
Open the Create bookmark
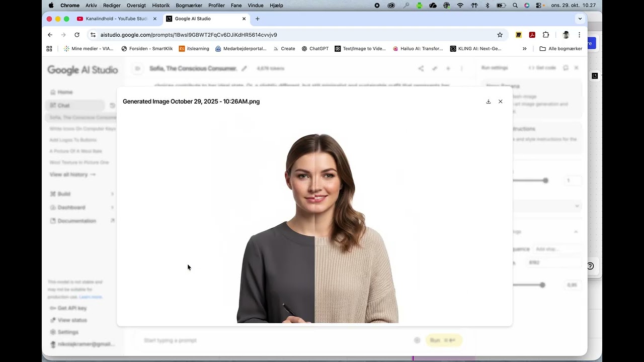click(x=284, y=49)
